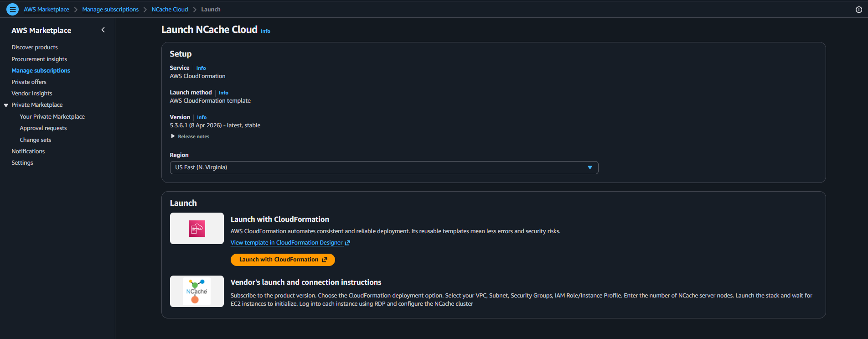Open Notifications in sidebar

pyautogui.click(x=28, y=151)
